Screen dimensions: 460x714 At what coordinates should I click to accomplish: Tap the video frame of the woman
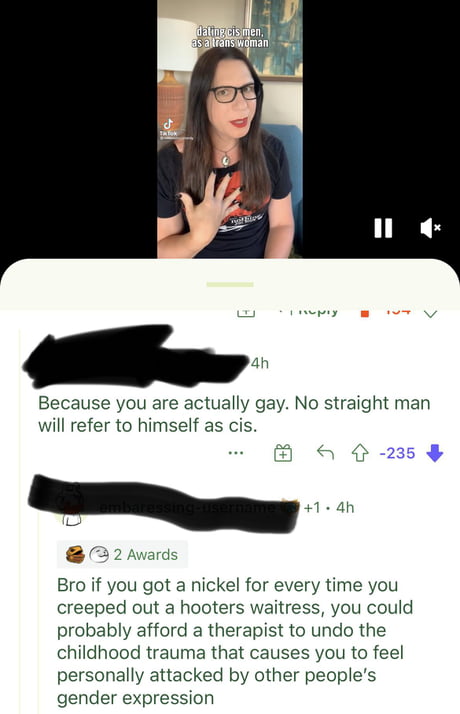[230, 129]
